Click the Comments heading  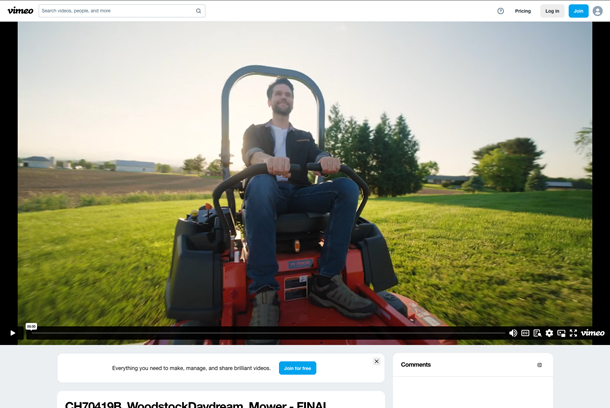pyautogui.click(x=415, y=364)
